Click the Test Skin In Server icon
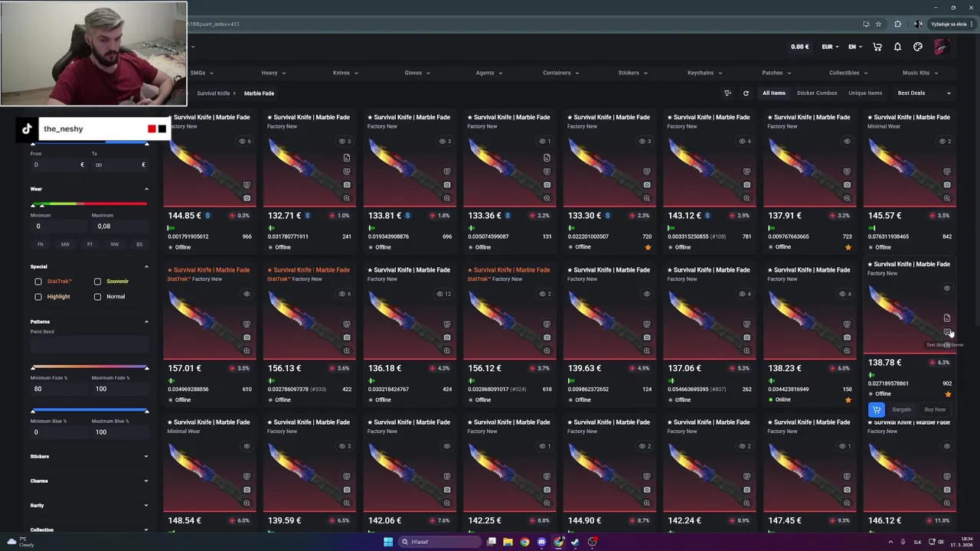Viewport: 980px width, 551px height. (947, 333)
